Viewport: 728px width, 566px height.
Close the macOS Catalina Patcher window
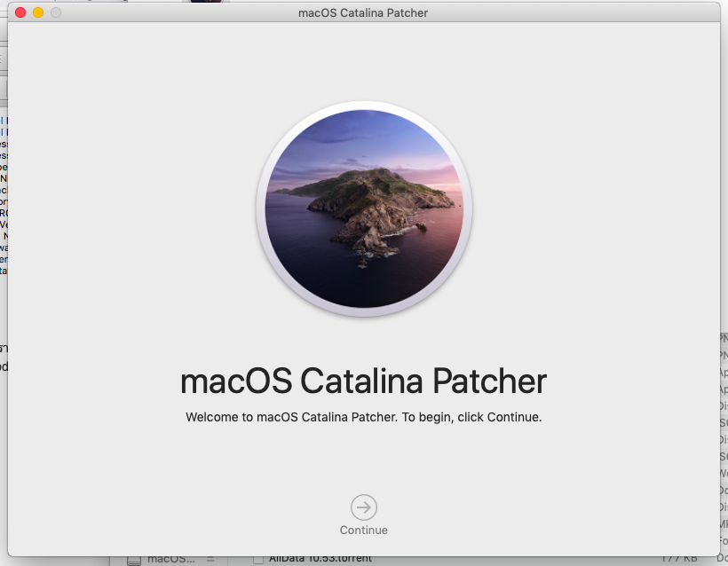pyautogui.click(x=21, y=12)
